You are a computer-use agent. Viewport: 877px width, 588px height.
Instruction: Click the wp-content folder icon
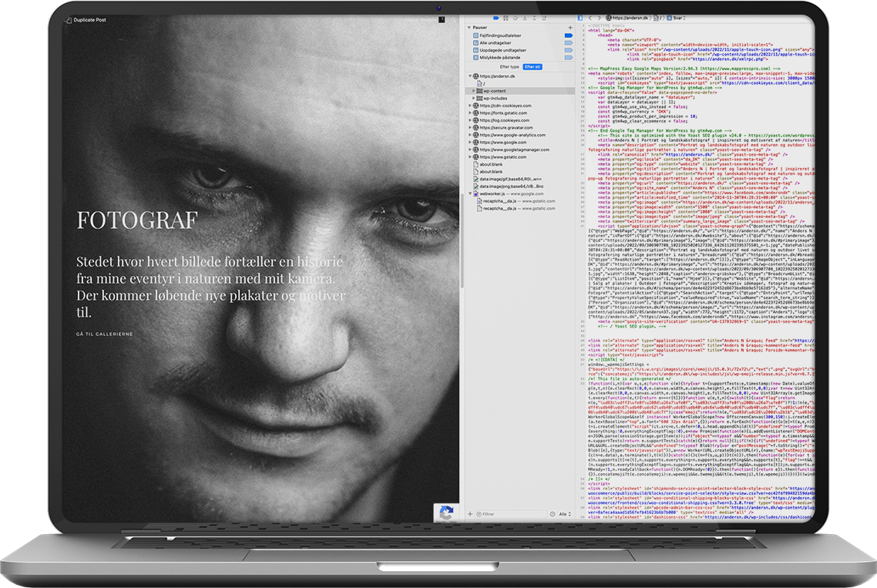(479, 91)
